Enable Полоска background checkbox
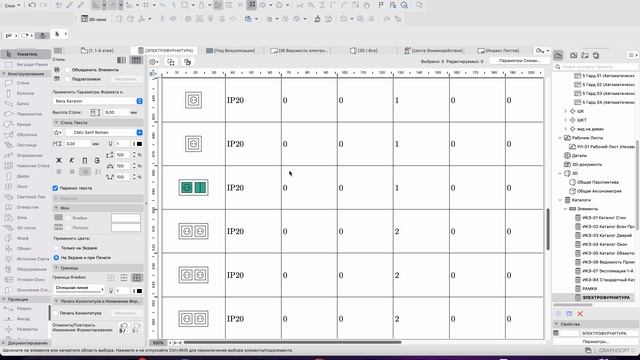This screenshot has height=360, width=640. 69,227
